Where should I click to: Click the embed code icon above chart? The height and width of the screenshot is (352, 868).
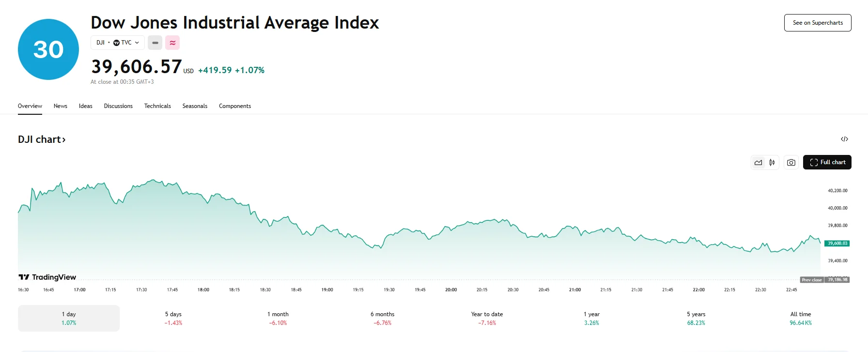point(844,139)
